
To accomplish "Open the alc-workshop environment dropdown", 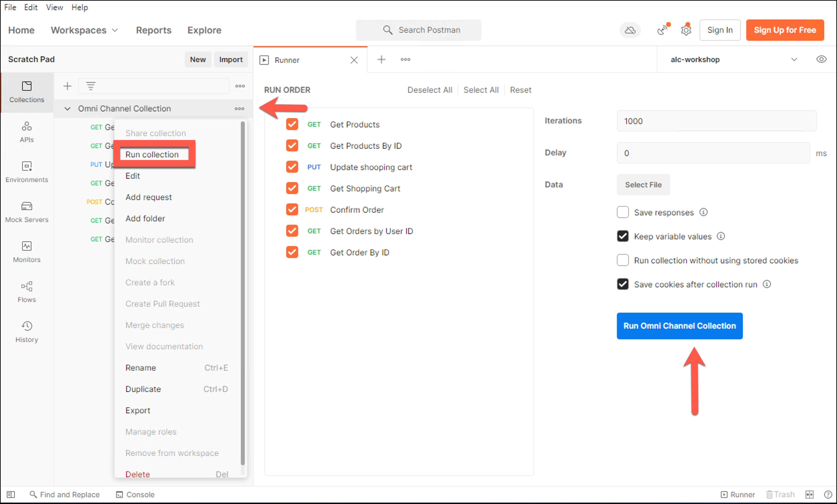I will [733, 59].
